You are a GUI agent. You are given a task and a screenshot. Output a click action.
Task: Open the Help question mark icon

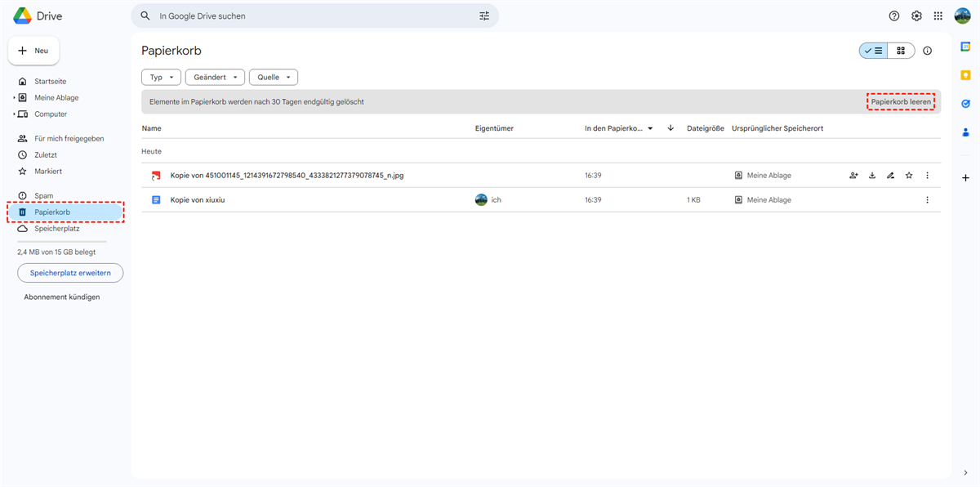click(x=894, y=16)
